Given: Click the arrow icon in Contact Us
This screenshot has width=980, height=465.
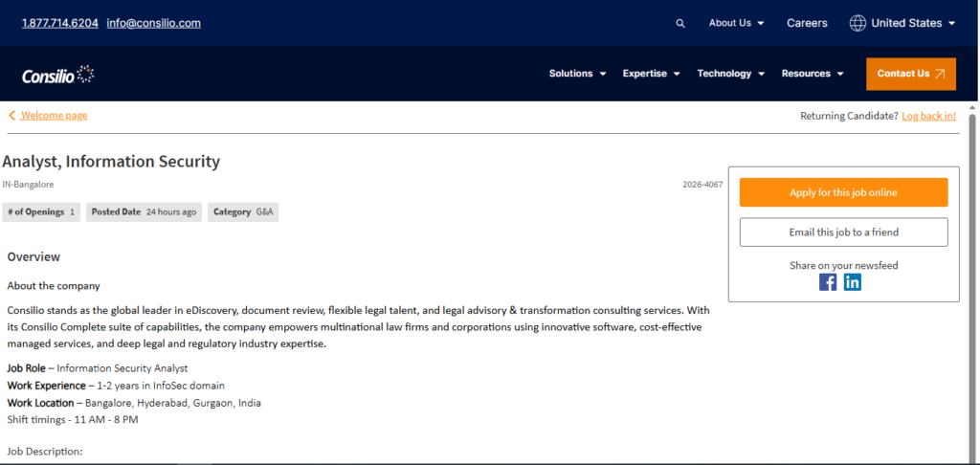Looking at the screenshot, I should [941, 74].
